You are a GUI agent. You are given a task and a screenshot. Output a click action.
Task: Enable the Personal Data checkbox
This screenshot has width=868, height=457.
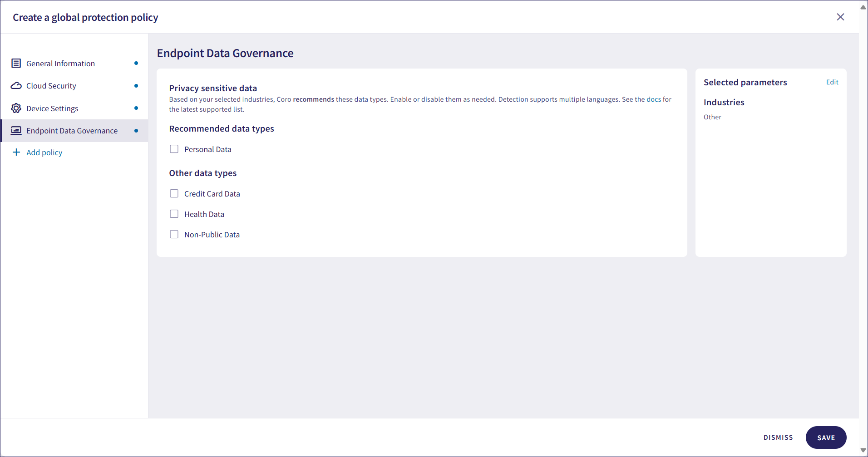[174, 149]
